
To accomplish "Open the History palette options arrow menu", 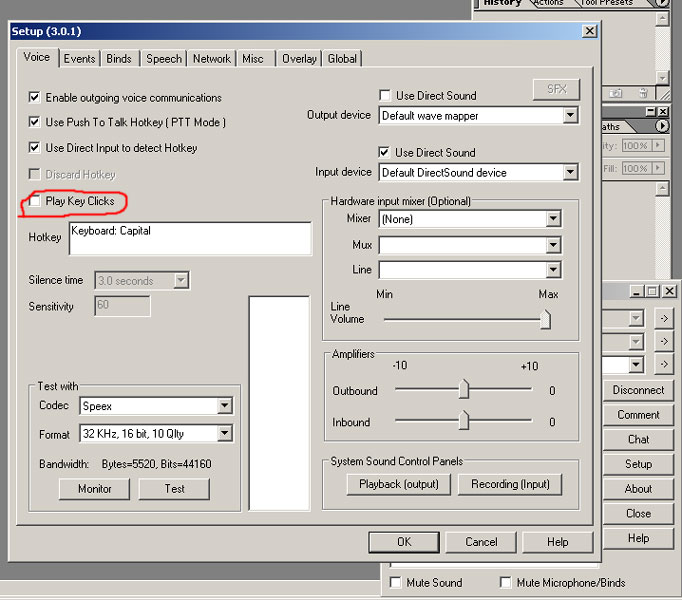I will click(x=662, y=3).
